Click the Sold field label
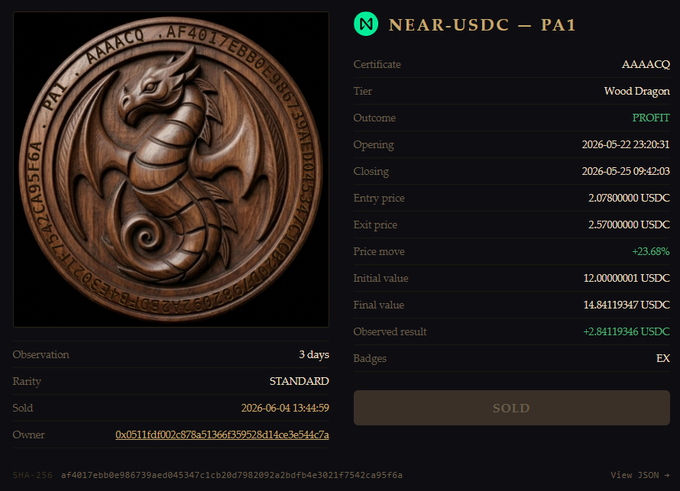 [x=23, y=408]
